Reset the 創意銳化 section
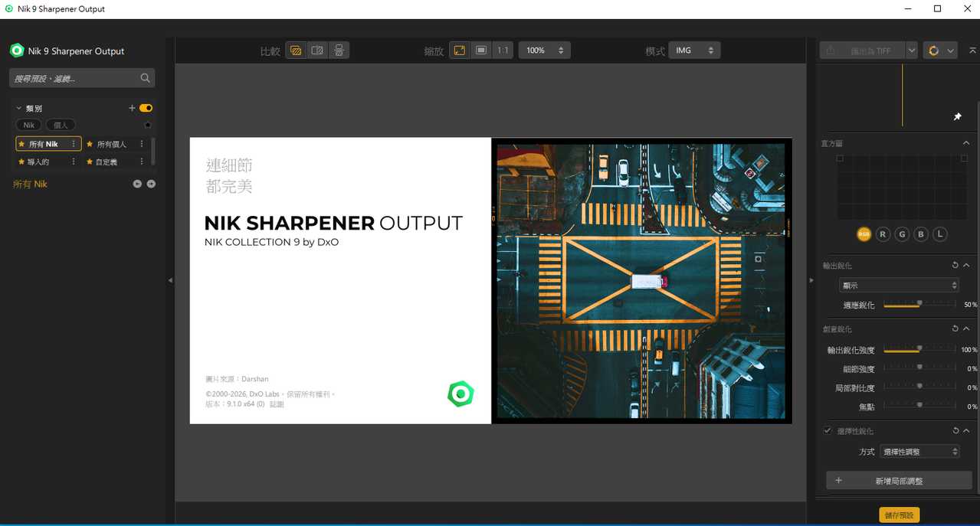This screenshot has height=526, width=980. coord(955,328)
